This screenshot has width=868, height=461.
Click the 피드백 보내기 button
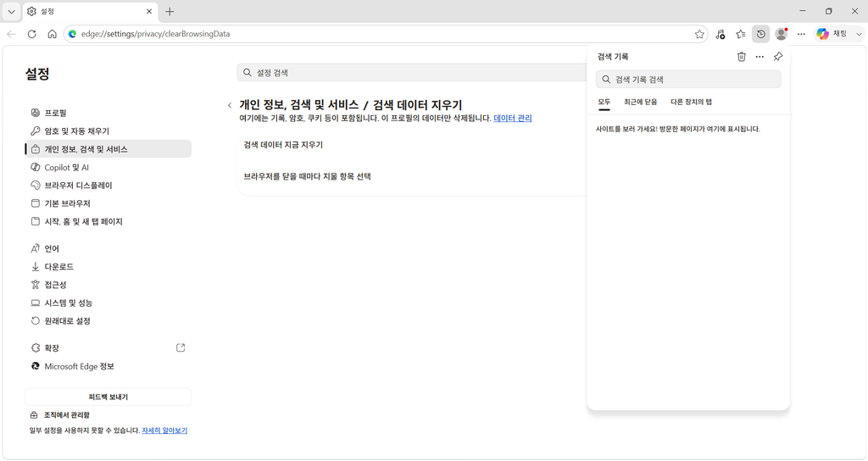coord(108,397)
